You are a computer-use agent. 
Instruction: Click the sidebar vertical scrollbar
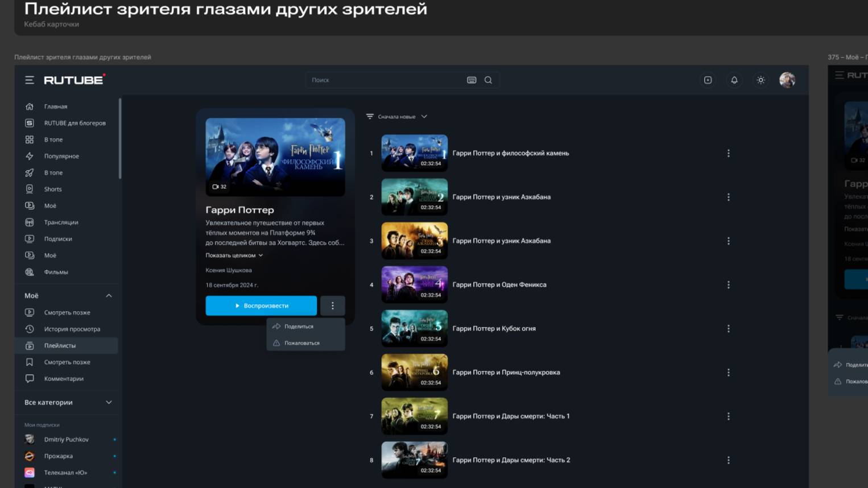click(119, 138)
